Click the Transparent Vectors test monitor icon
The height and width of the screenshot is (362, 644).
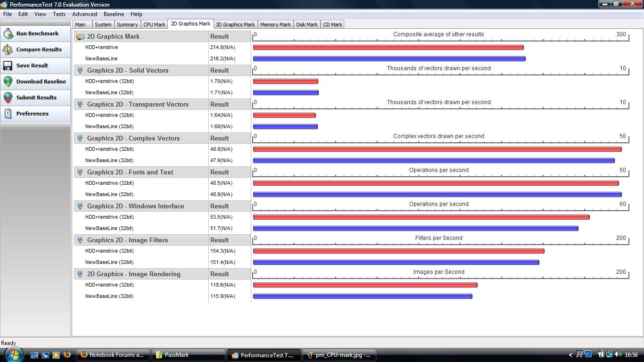point(80,104)
